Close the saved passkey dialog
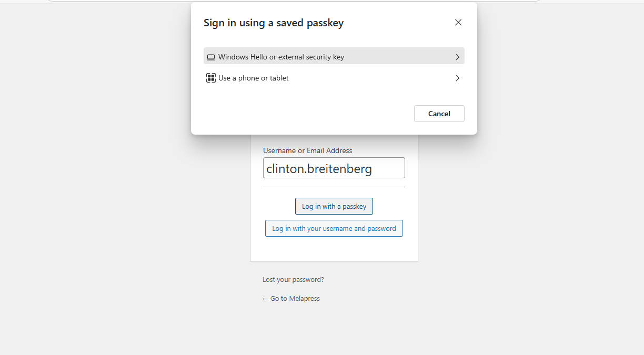Image resolution: width=644 pixels, height=355 pixels. coord(458,23)
